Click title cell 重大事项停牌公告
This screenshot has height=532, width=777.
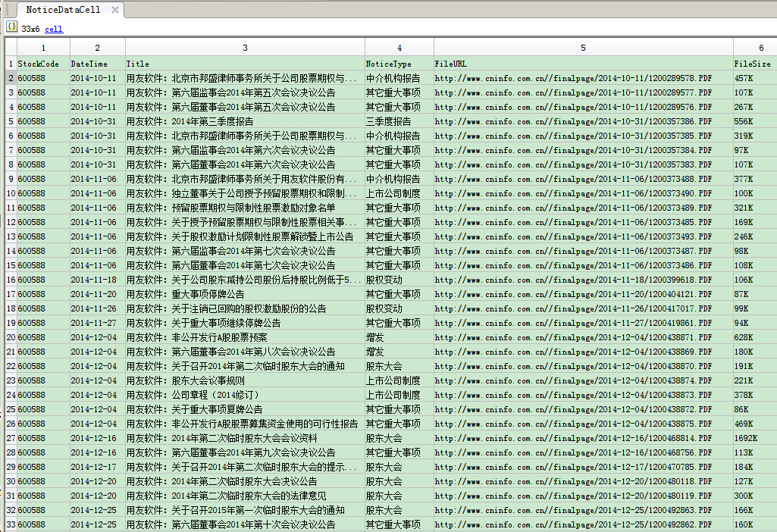point(246,294)
